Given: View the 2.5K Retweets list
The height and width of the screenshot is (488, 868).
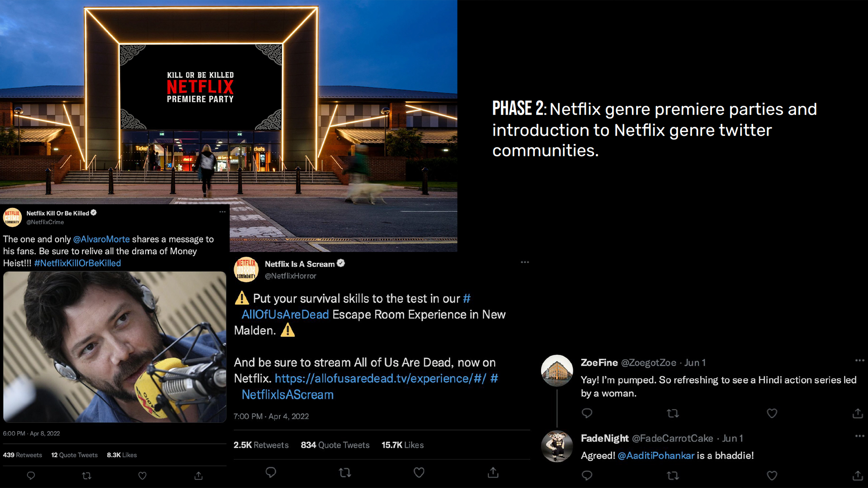Looking at the screenshot, I should point(261,445).
